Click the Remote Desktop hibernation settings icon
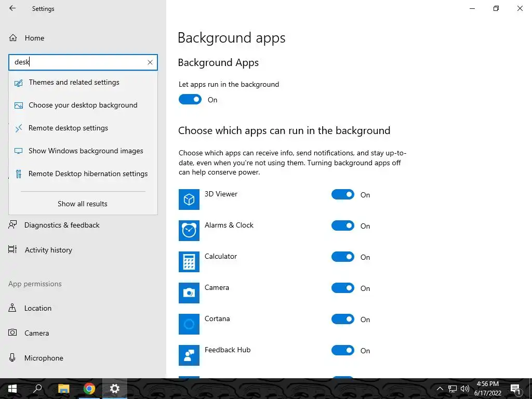Image resolution: width=532 pixels, height=399 pixels. pos(19,174)
